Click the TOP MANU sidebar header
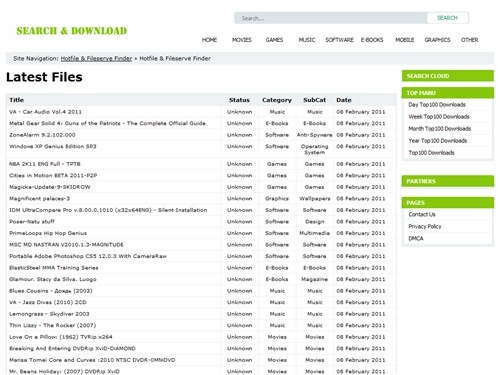The height and width of the screenshot is (375, 500). (x=448, y=93)
